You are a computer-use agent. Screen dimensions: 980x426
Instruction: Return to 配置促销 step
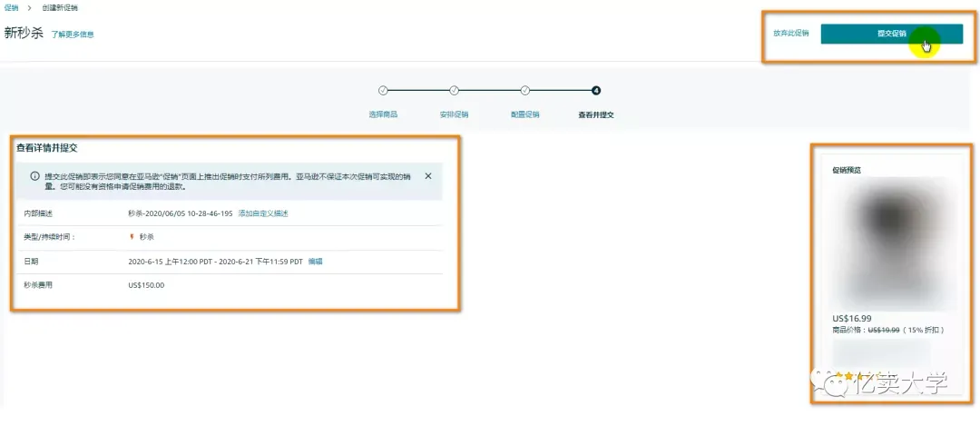(x=524, y=114)
